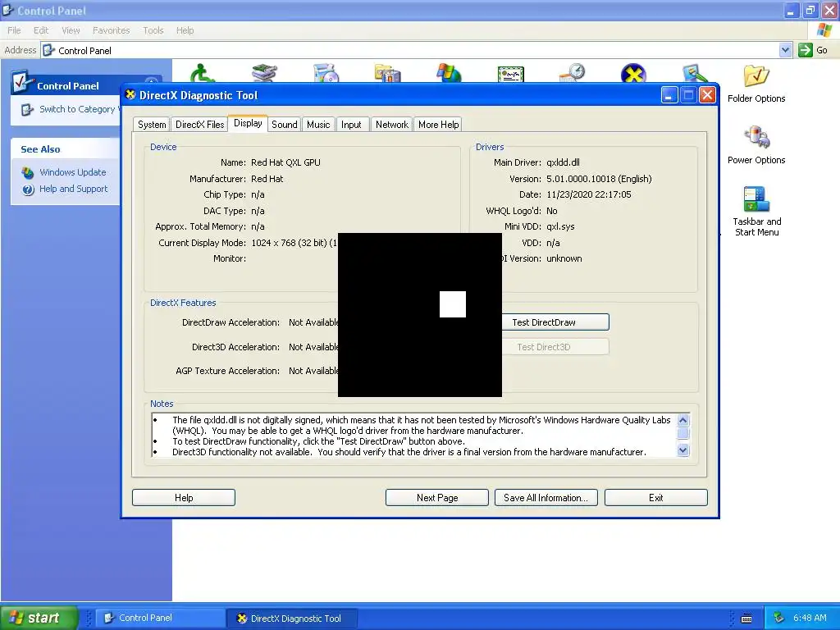Click the Help and Support question mark icon
Viewport: 840px width, 630px height.
[x=29, y=189]
